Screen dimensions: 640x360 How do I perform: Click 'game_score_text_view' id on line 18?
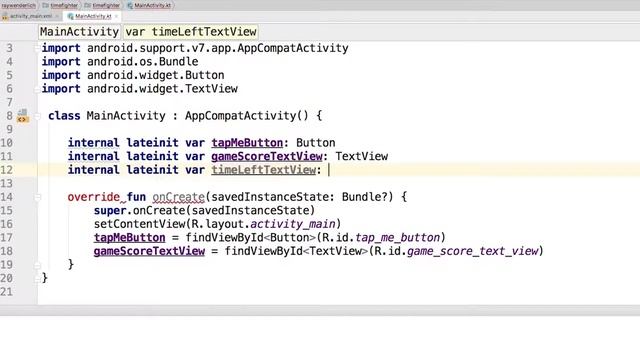tap(473, 251)
